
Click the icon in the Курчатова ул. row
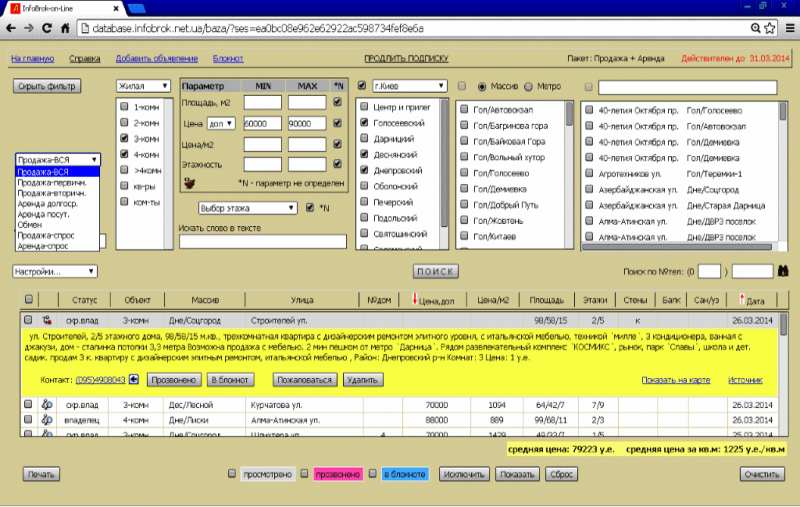47,404
